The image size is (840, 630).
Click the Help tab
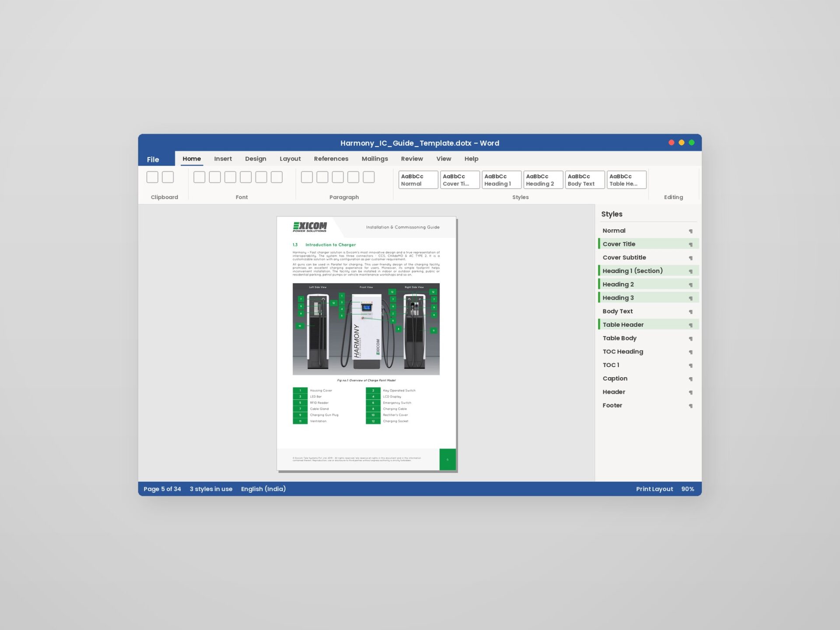tap(471, 159)
